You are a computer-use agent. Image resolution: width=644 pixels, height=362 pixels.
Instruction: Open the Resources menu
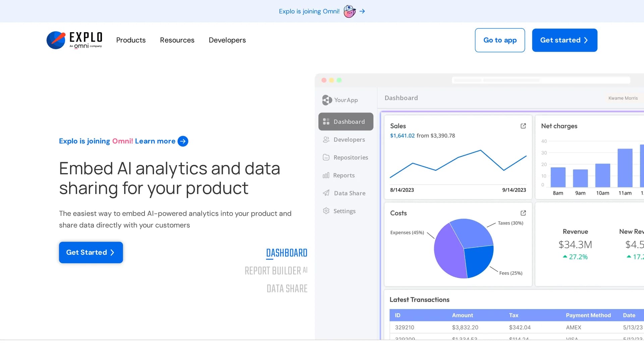(177, 40)
